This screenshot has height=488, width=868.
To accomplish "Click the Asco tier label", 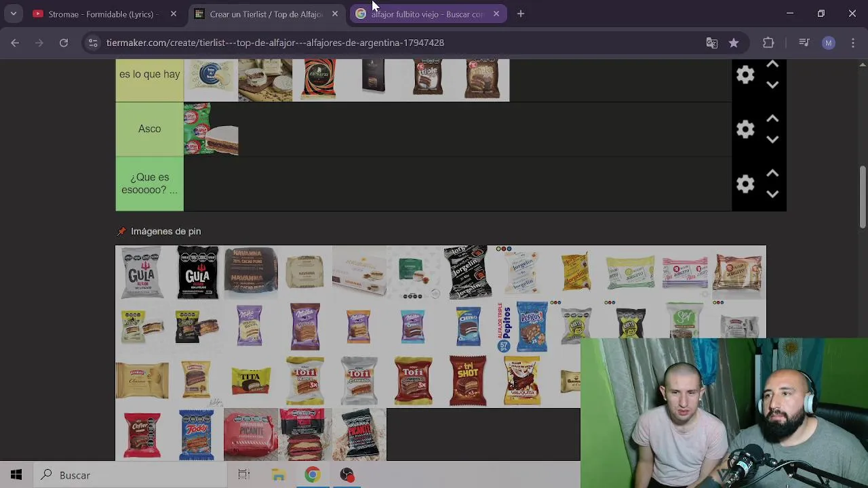I will (x=149, y=129).
